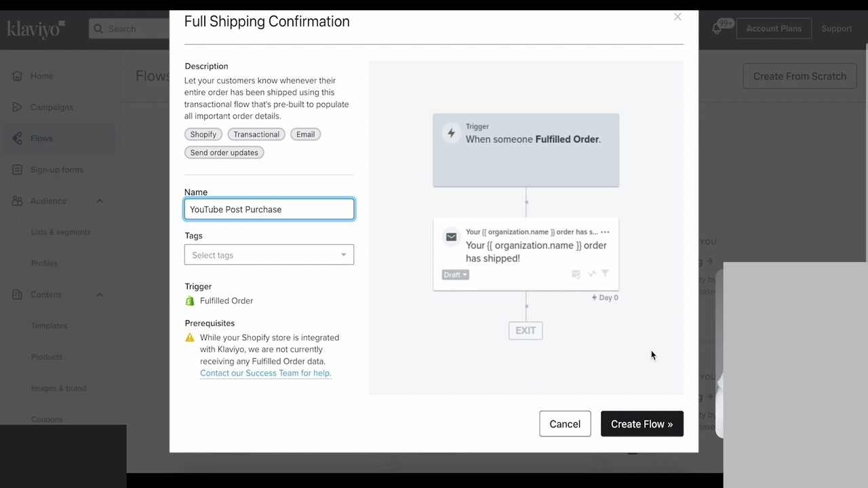This screenshot has width=868, height=488.
Task: Click the Send order updates tag pill
Action: pyautogui.click(x=224, y=152)
